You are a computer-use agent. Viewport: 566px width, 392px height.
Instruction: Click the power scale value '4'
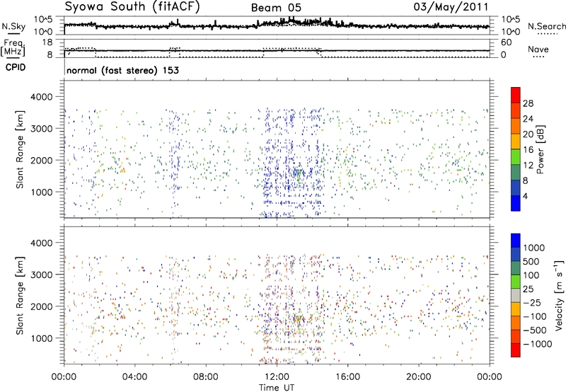[525, 196]
